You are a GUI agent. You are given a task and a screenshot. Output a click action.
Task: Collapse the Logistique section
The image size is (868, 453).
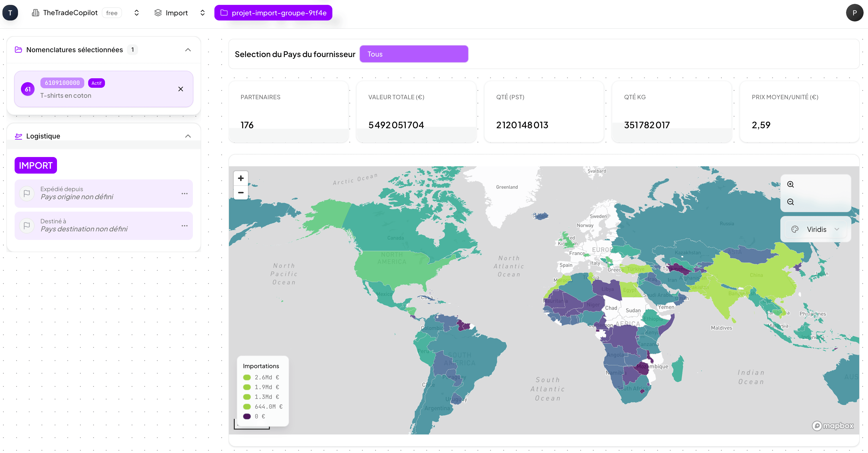(x=188, y=136)
